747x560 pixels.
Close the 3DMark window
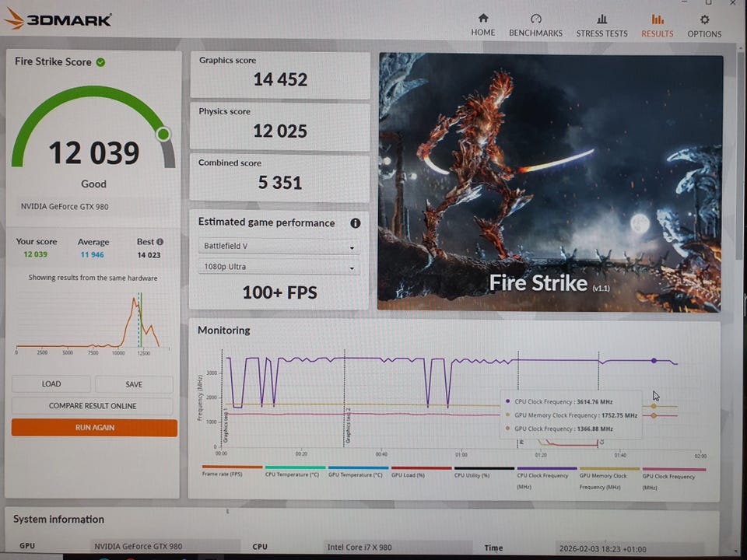tap(733, 2)
